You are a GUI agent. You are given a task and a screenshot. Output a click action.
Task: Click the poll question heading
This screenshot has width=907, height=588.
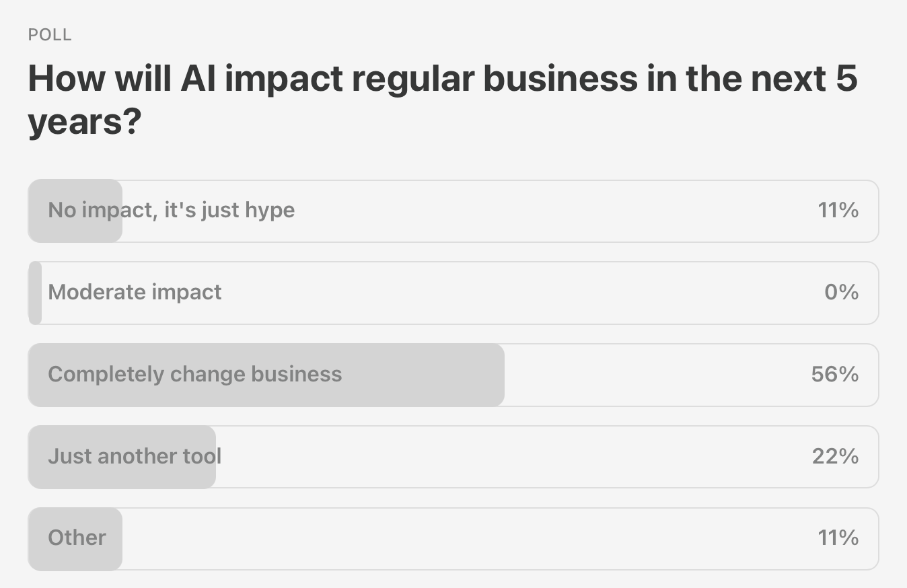[443, 100]
